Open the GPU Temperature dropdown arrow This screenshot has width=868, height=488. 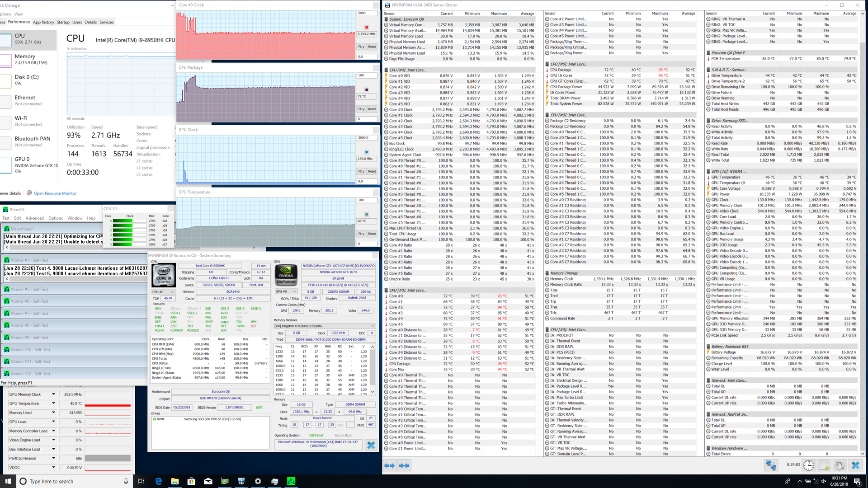(x=53, y=404)
